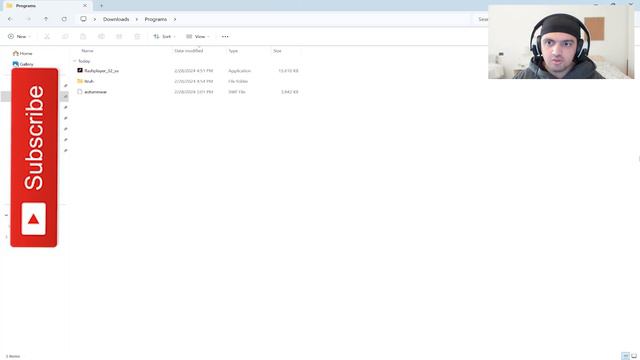The height and width of the screenshot is (360, 640).
Task: Select the flashplayer application file icon
Action: tap(80, 70)
